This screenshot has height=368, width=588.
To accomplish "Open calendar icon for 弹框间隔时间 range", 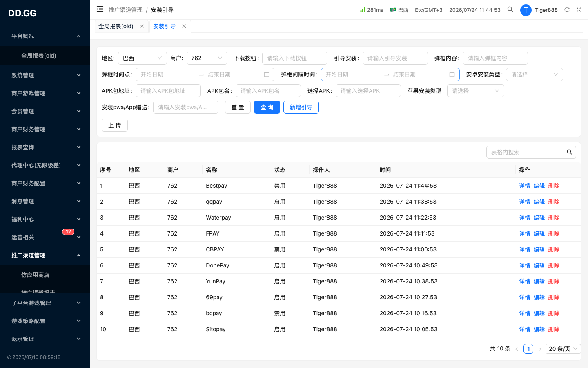I will point(452,74).
